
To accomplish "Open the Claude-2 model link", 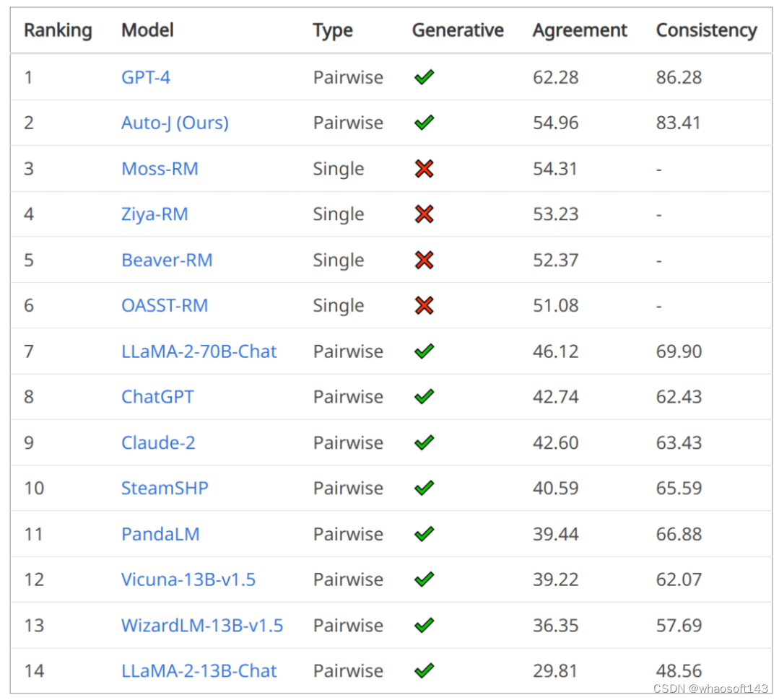I will [x=158, y=442].
